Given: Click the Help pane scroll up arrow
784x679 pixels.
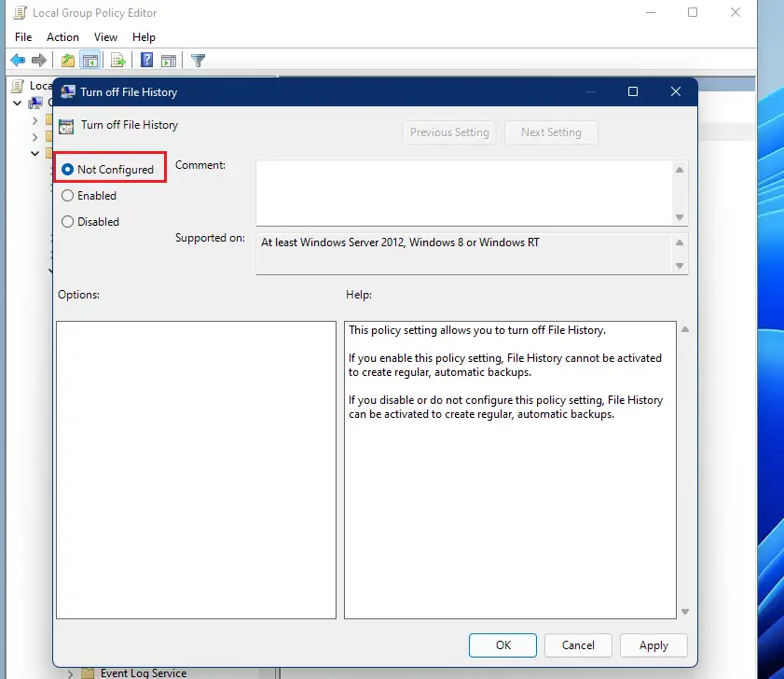Looking at the screenshot, I should click(685, 329).
